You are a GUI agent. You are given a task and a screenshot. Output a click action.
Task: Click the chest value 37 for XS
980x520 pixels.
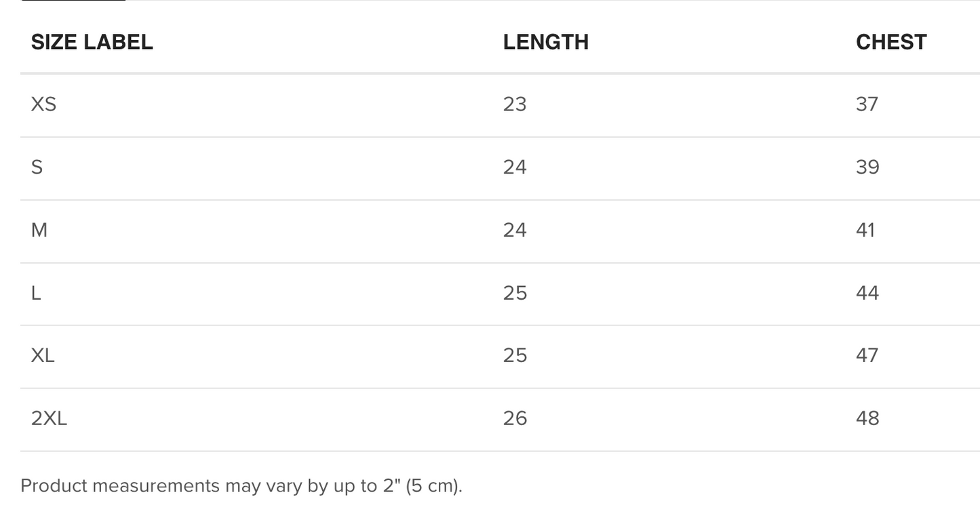867,104
